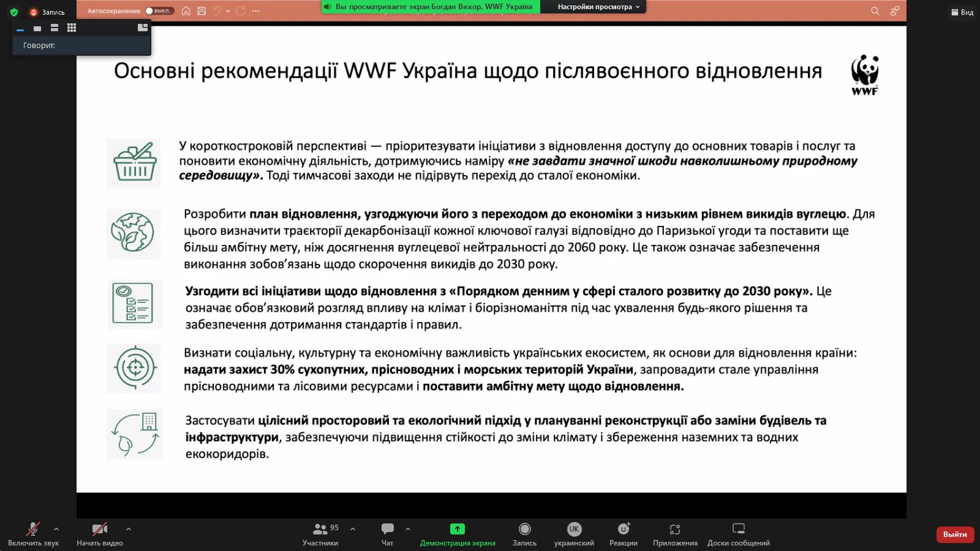The image size is (980, 551).
Task: Open Приложения in the Zoom toolbar
Action: 676,533
